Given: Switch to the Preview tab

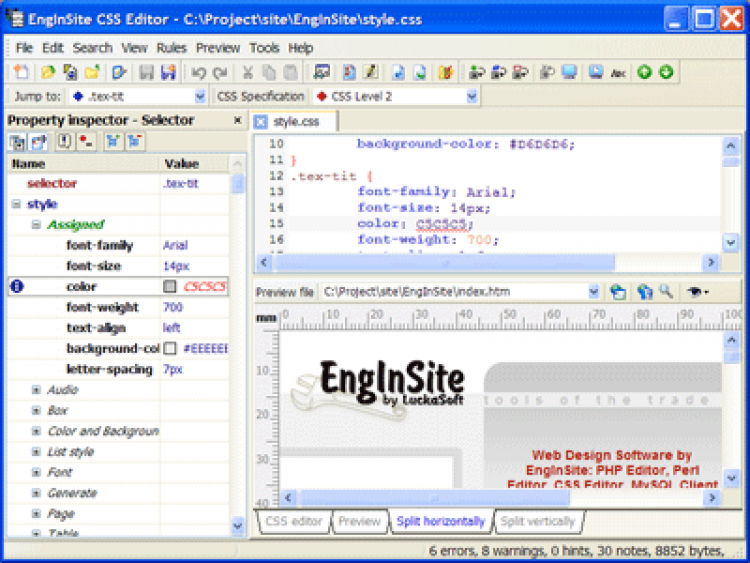Looking at the screenshot, I should click(x=360, y=521).
